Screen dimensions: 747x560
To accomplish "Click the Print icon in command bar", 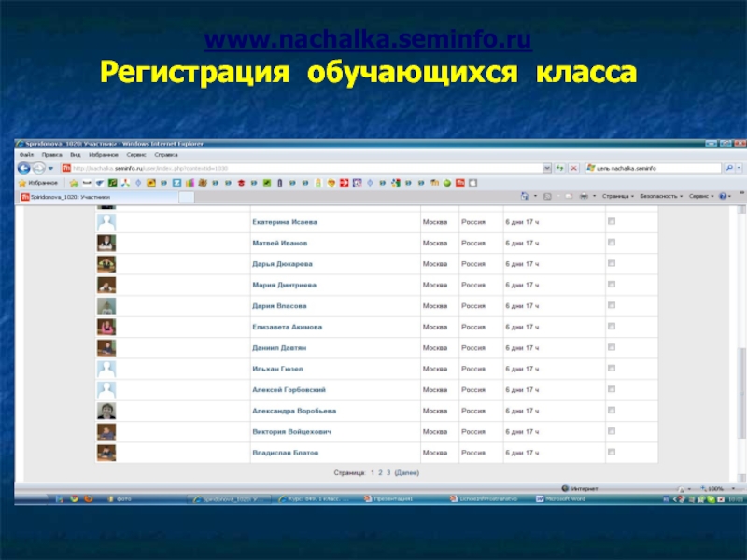I will pos(583,197).
